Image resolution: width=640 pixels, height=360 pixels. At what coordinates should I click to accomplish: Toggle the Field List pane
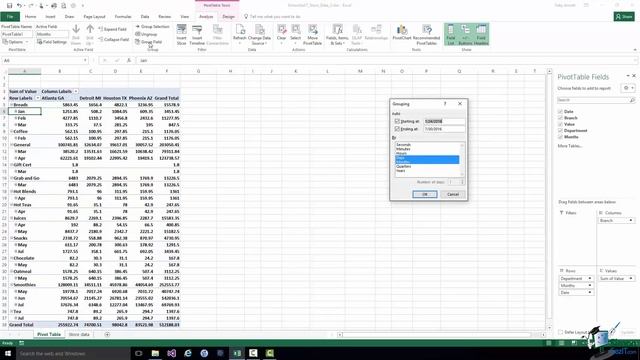coord(451,34)
